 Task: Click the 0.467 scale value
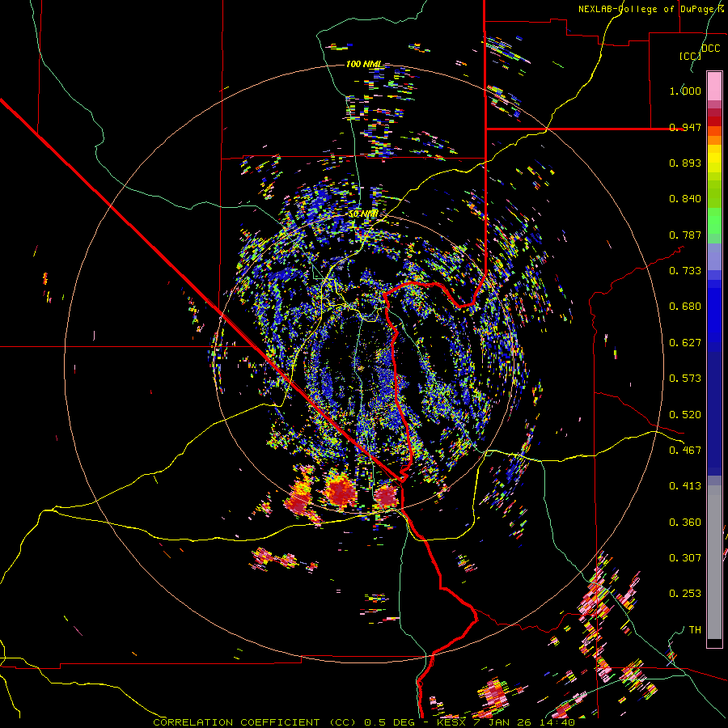(x=685, y=451)
